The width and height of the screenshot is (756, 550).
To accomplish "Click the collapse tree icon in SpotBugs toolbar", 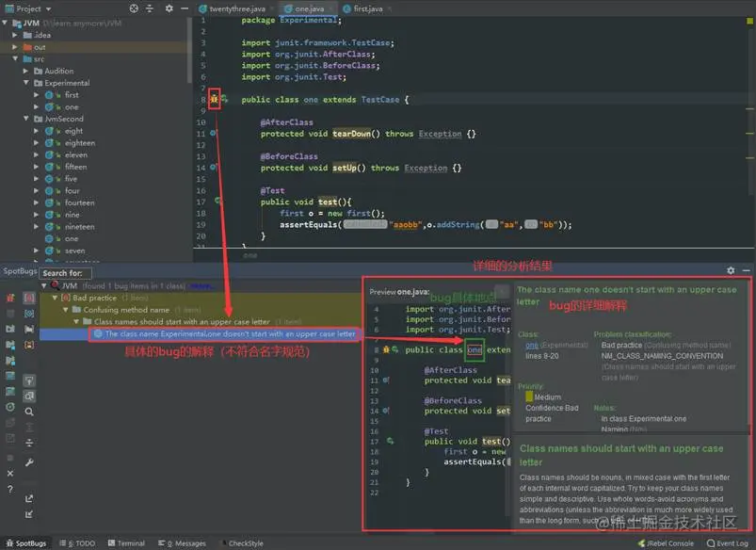I will [29, 443].
